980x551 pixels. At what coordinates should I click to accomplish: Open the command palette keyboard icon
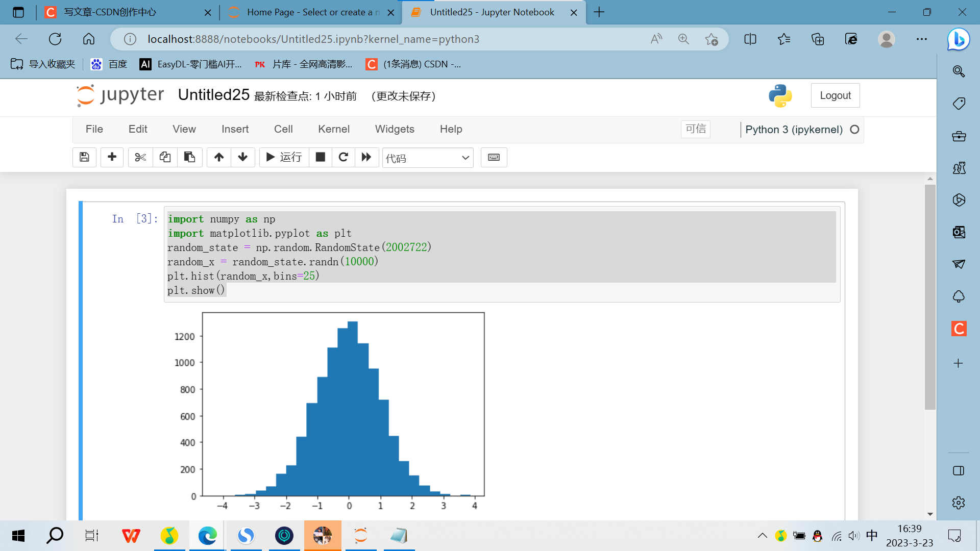click(x=494, y=157)
